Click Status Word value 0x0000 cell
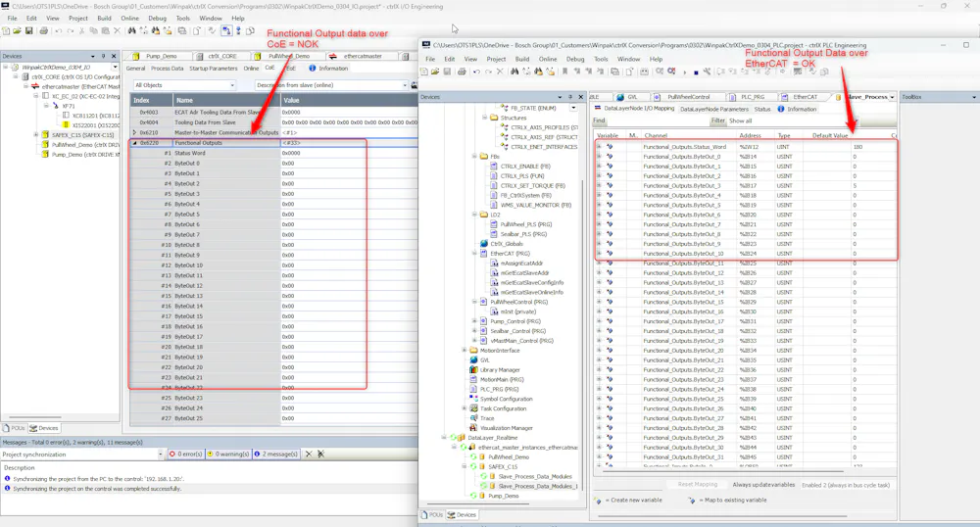The width and height of the screenshot is (980, 527). (349, 153)
